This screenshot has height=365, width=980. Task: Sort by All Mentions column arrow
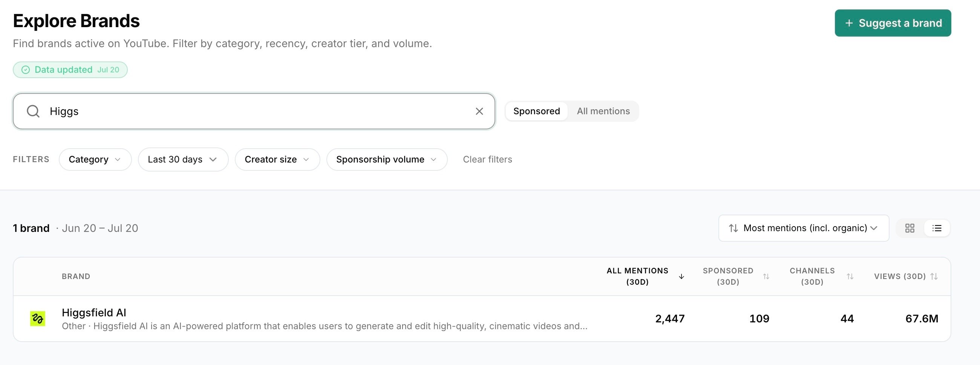click(681, 276)
